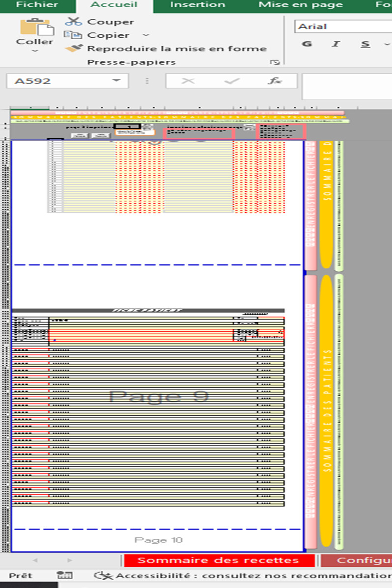Toggle italic formatting with the I button
The image size is (392, 588).
[336, 44]
